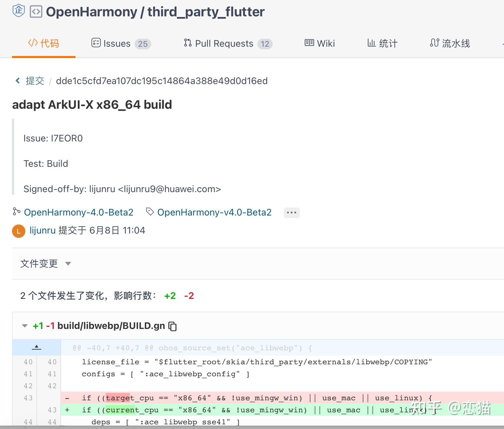Click the enterprise badge icon top-left
Image resolution: width=504 pixels, height=429 pixels.
point(19,11)
